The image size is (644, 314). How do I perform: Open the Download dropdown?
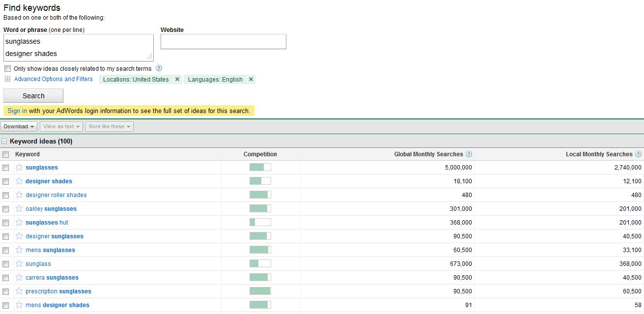click(19, 126)
